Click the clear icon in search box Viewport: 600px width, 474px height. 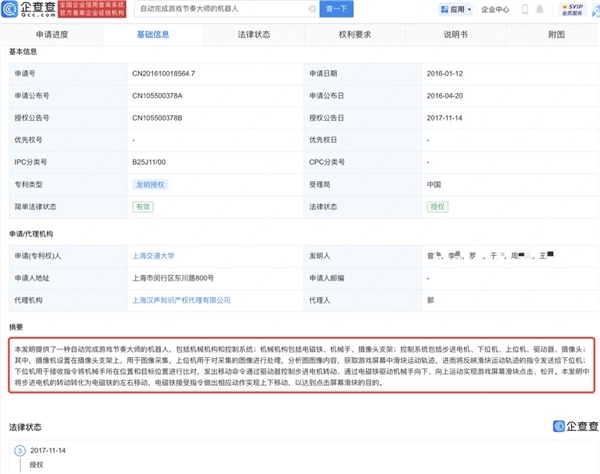click(313, 9)
